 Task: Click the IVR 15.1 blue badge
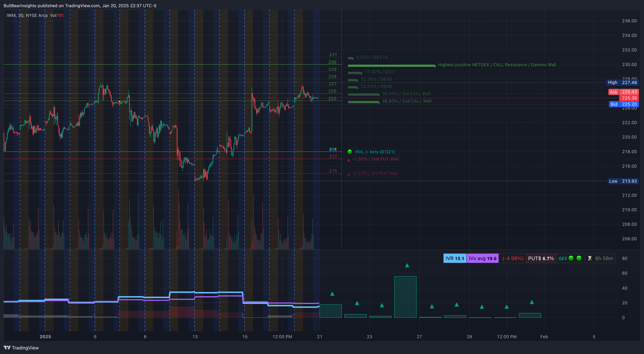[x=455, y=258]
